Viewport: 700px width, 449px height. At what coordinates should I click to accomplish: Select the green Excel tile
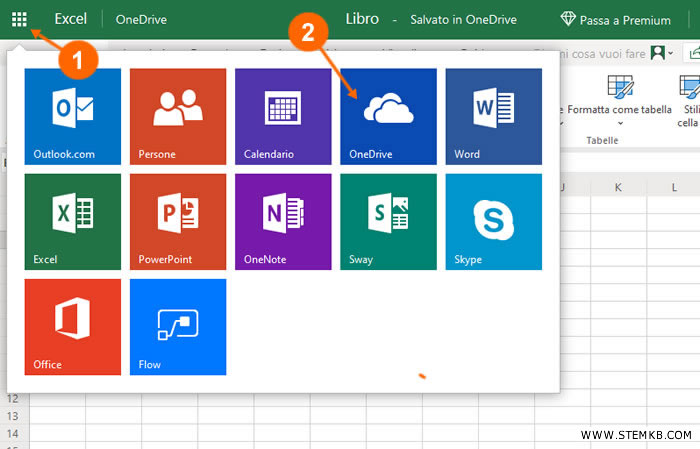pyautogui.click(x=72, y=221)
